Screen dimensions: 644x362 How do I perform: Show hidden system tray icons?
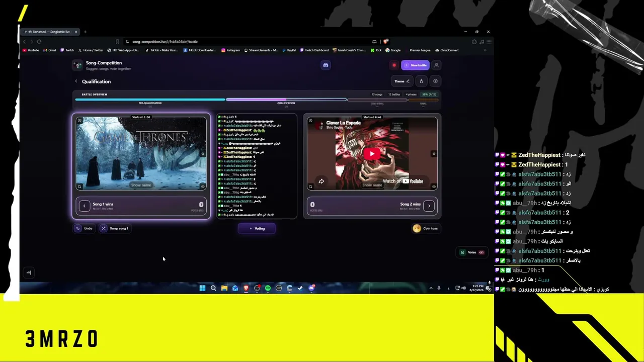tap(431, 288)
